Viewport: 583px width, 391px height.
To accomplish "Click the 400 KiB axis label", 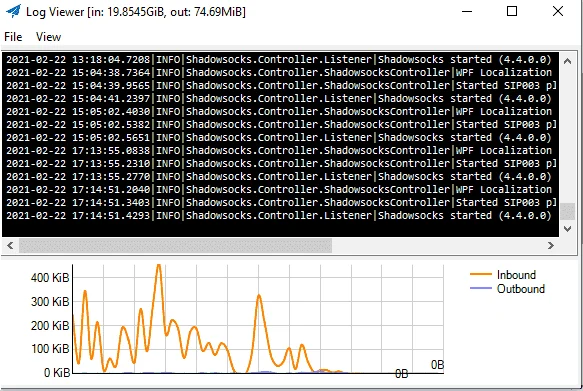I will pyautogui.click(x=50, y=278).
